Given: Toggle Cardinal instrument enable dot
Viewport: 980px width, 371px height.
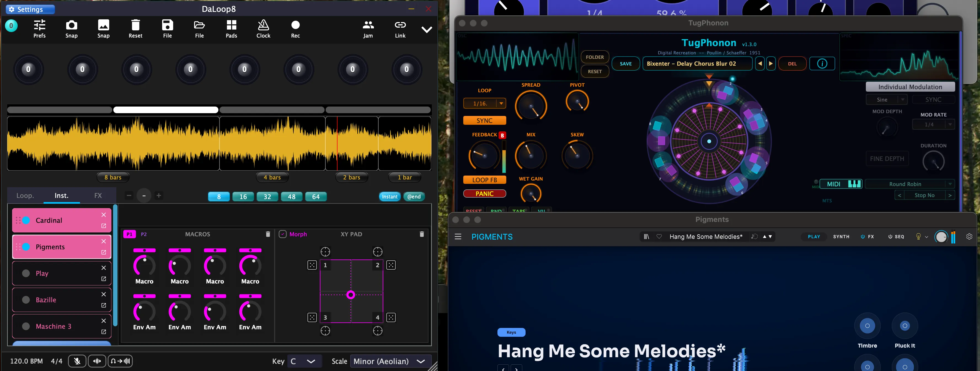Looking at the screenshot, I should pyautogui.click(x=26, y=220).
